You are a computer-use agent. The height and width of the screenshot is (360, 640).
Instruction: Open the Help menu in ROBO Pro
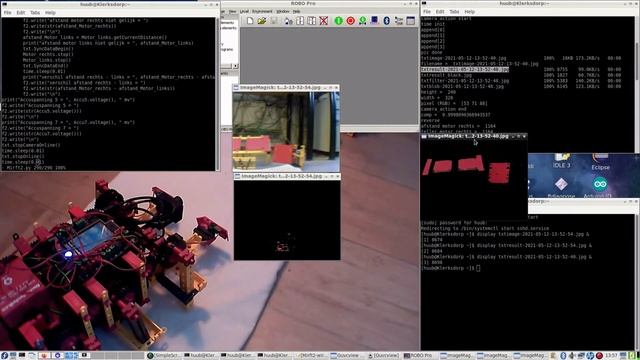click(296, 11)
